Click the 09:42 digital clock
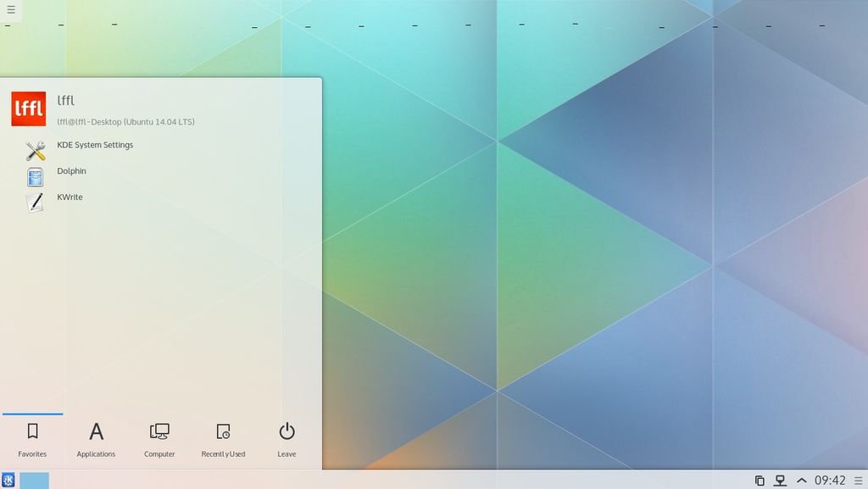This screenshot has width=868, height=489. pyautogui.click(x=830, y=481)
